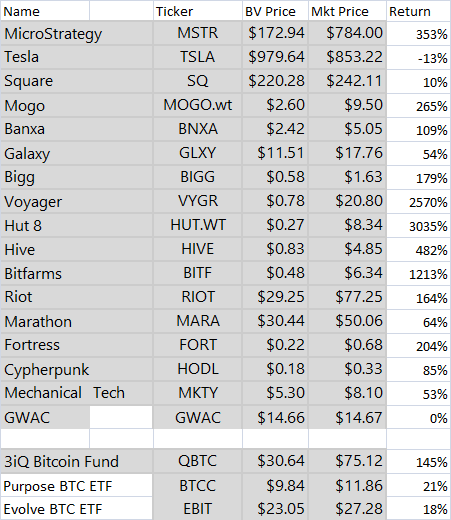
Task: Click the Marathon name cell
Action: (77, 321)
